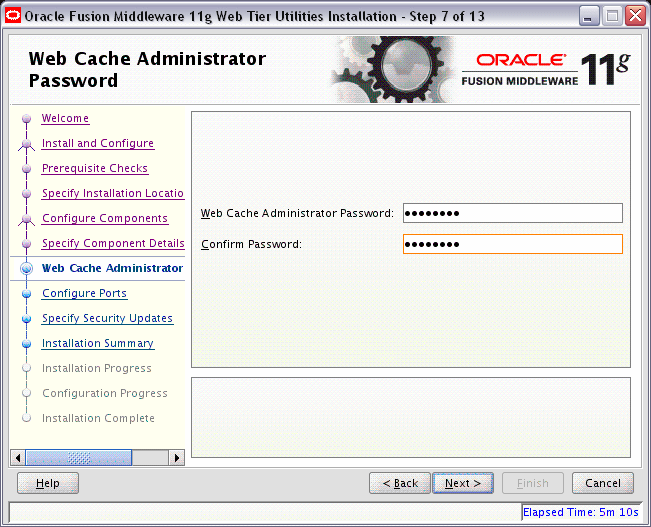Go to Specify Component Details step
This screenshot has width=651, height=527.
click(113, 243)
